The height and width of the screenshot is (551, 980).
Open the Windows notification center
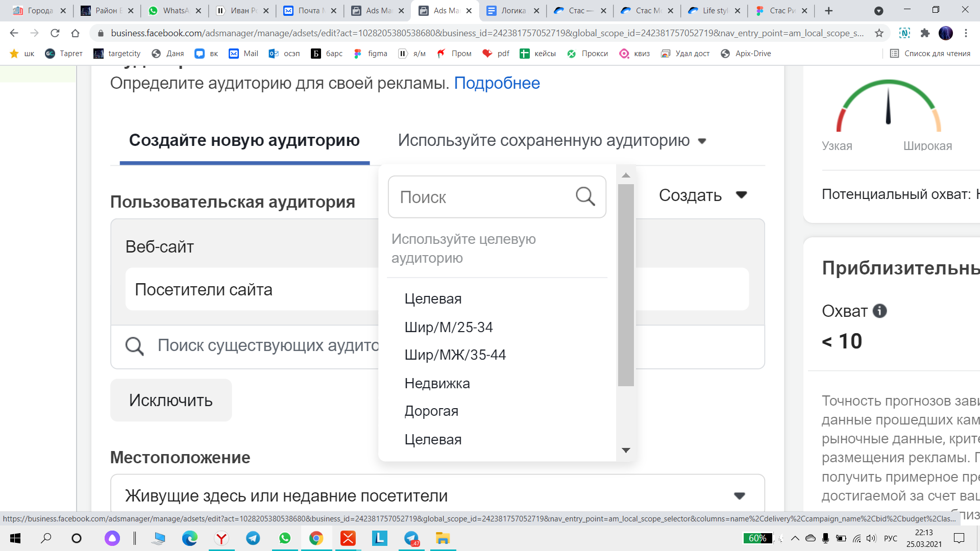point(959,538)
